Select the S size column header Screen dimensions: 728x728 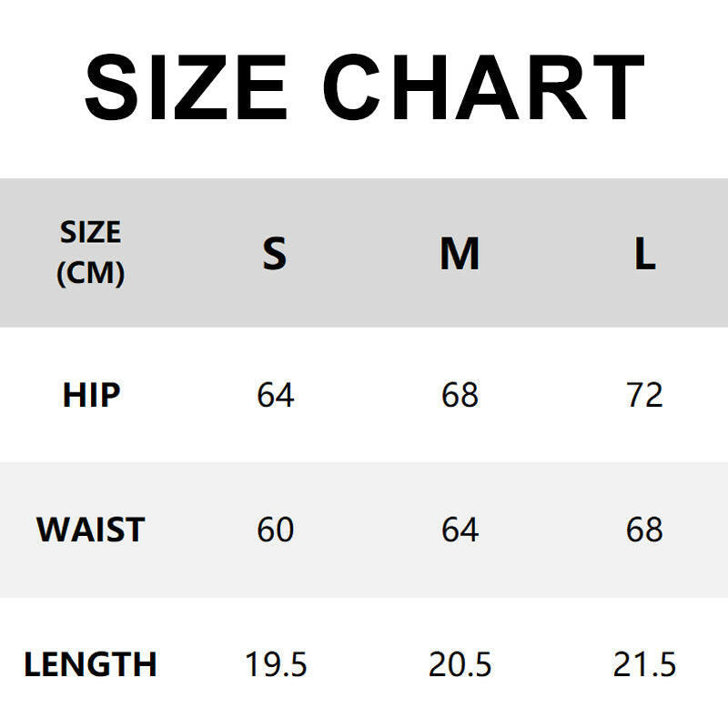[275, 254]
